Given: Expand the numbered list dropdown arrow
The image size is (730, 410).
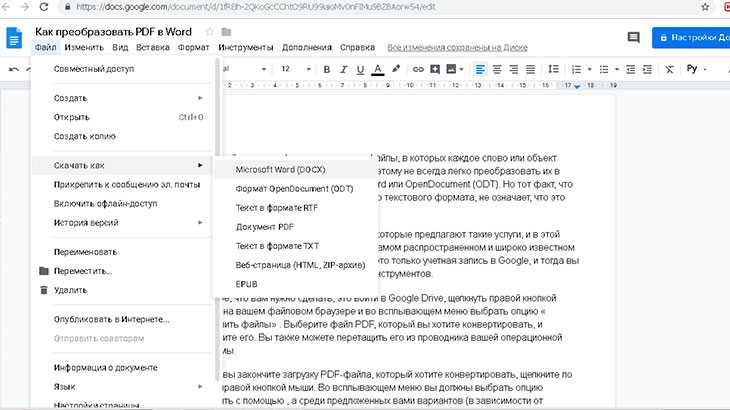Looking at the screenshot, I should 589,69.
